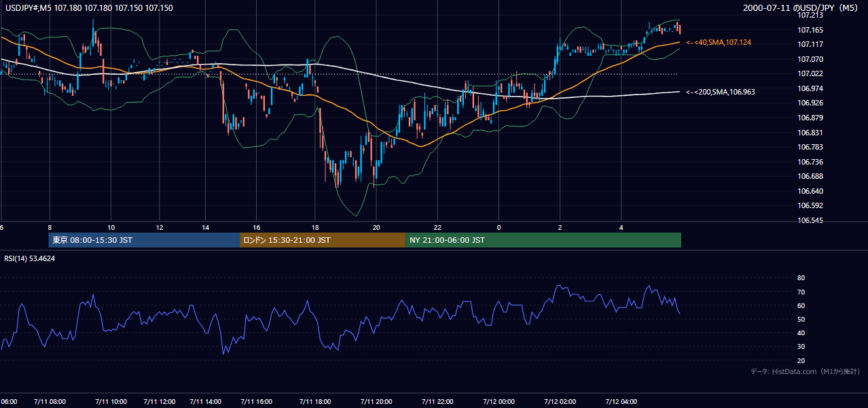Click RSI axis level 30
The image size is (868, 408).
point(801,347)
